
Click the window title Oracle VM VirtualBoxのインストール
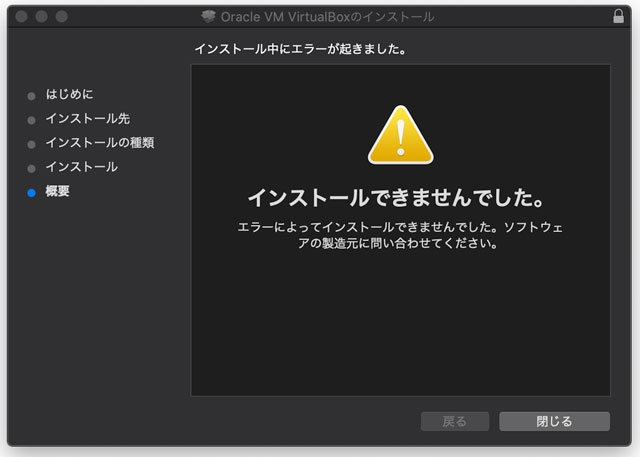coord(327,17)
